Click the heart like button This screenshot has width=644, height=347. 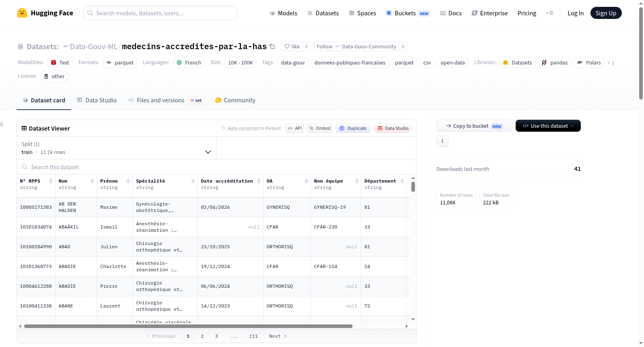tap(292, 46)
